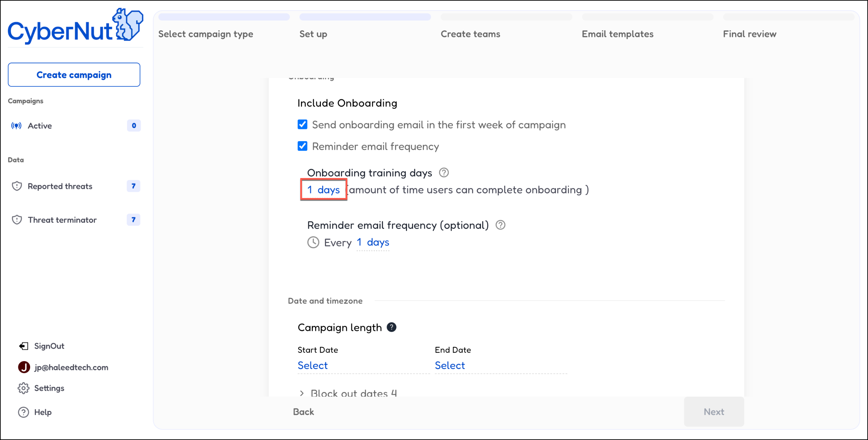
Task: Click the Threat terminator shield icon
Action: pyautogui.click(x=17, y=220)
